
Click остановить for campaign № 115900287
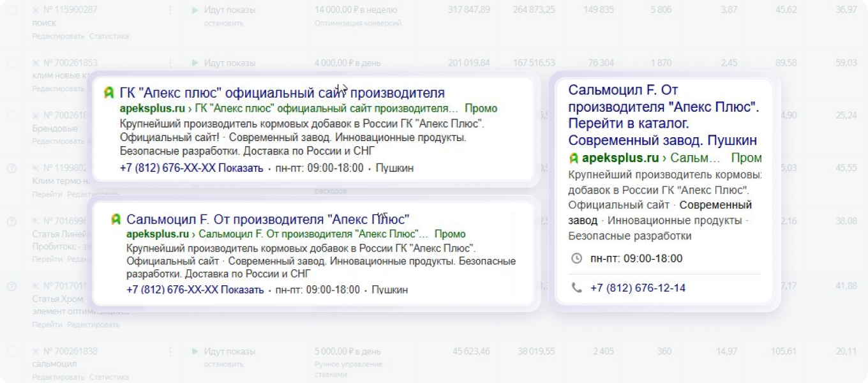click(223, 24)
